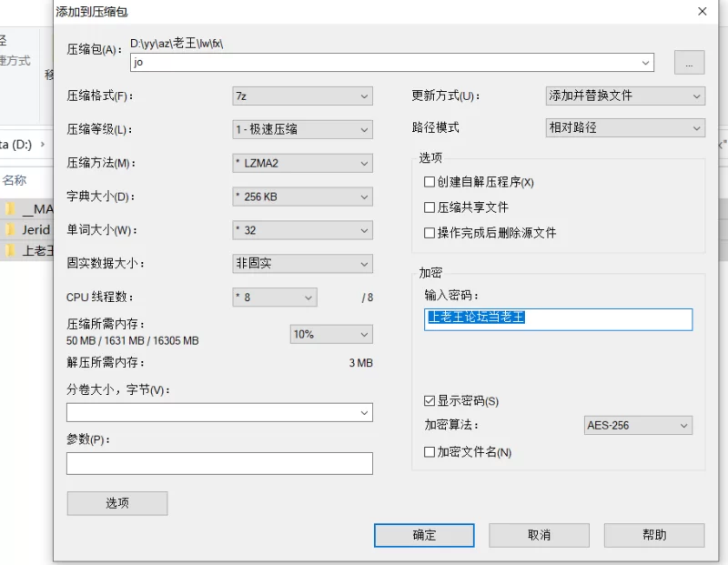This screenshot has height=565, width=728.
Task: Open help via the 帮助 button
Action: 654,535
